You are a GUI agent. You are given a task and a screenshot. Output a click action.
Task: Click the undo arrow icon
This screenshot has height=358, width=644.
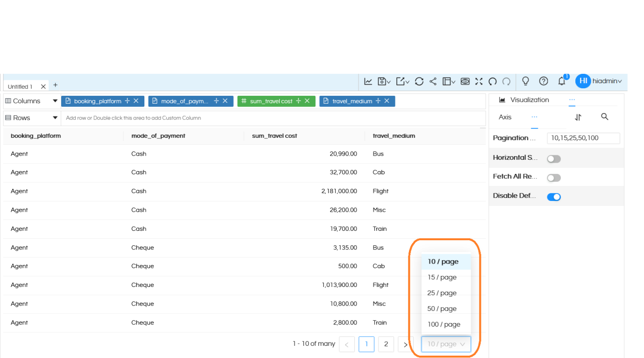tap(493, 81)
